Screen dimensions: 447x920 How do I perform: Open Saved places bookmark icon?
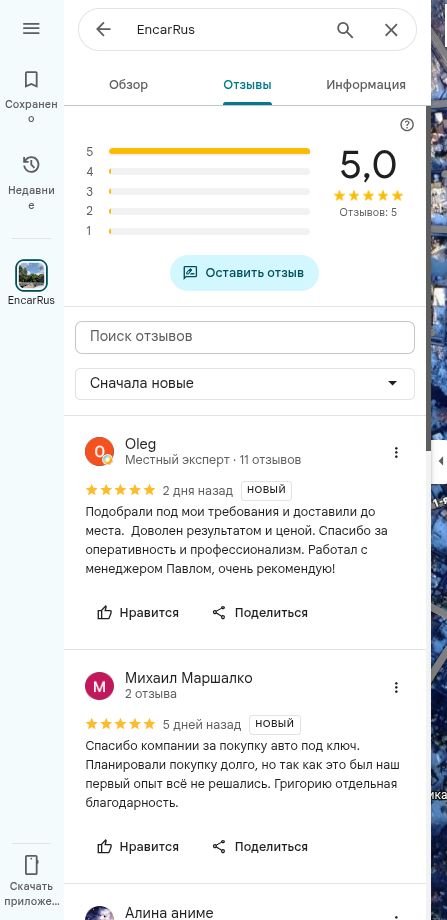(31, 79)
